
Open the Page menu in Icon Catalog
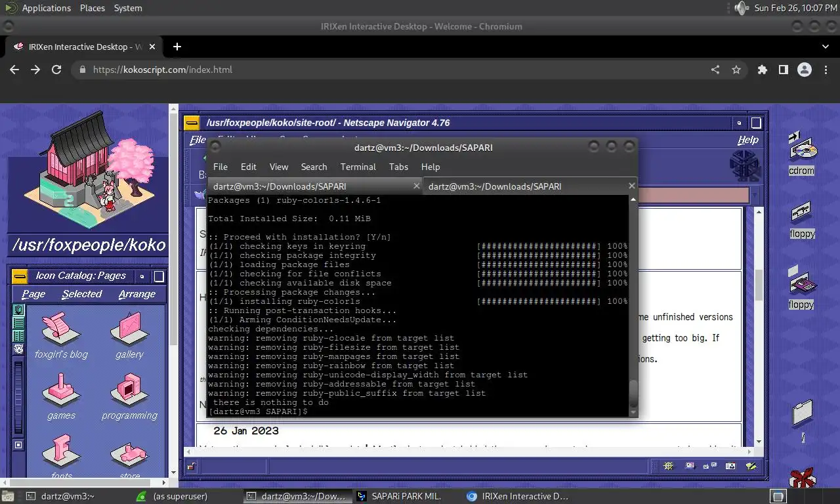pyautogui.click(x=33, y=294)
